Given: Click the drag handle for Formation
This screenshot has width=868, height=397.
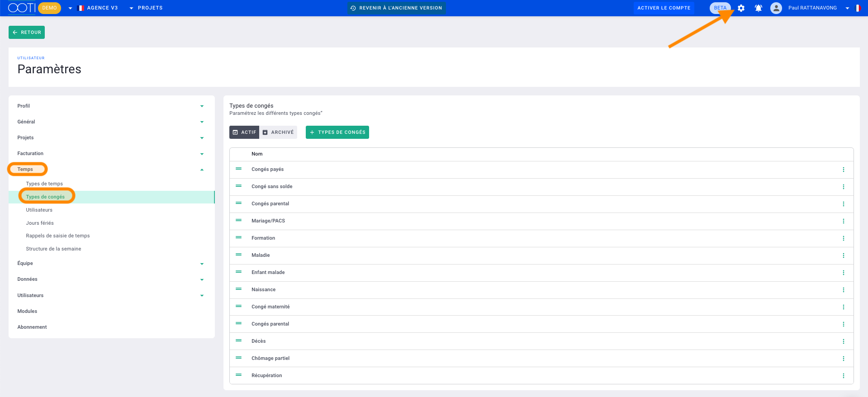Looking at the screenshot, I should (x=238, y=237).
